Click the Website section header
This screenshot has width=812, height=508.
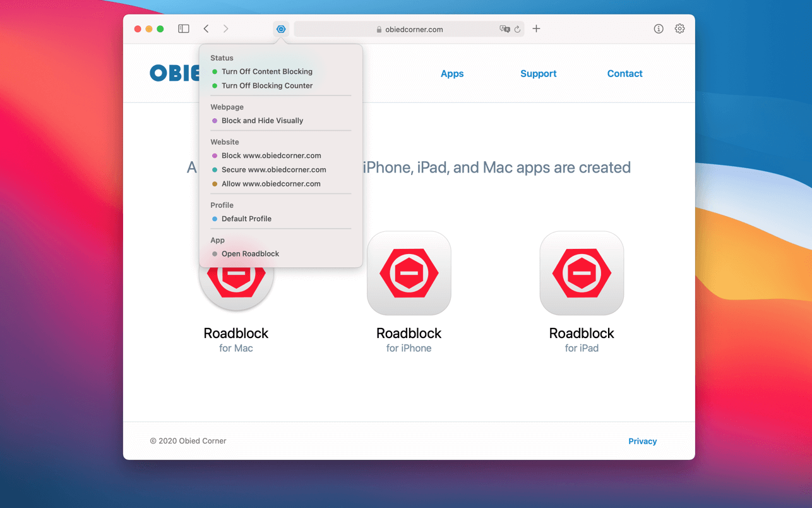tap(225, 142)
